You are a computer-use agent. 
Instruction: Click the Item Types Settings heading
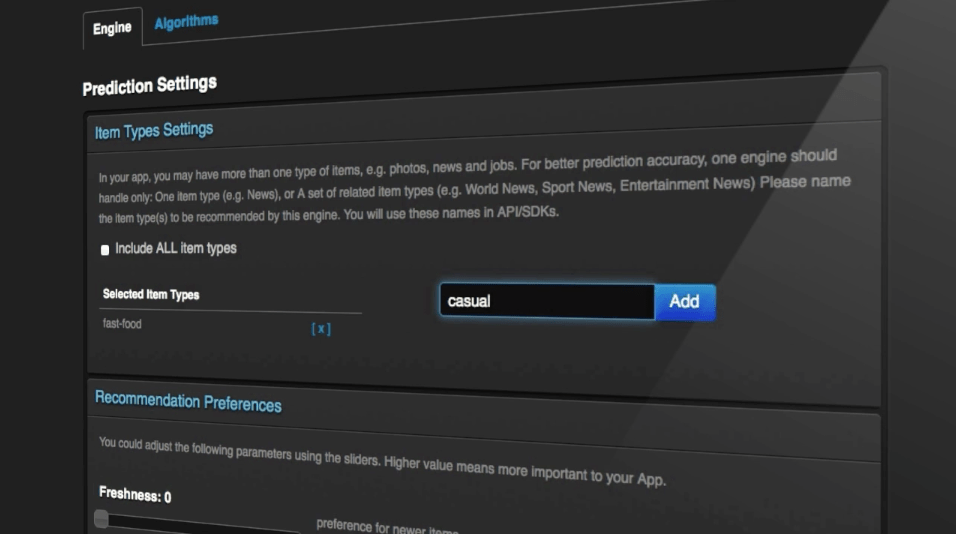[x=154, y=130]
